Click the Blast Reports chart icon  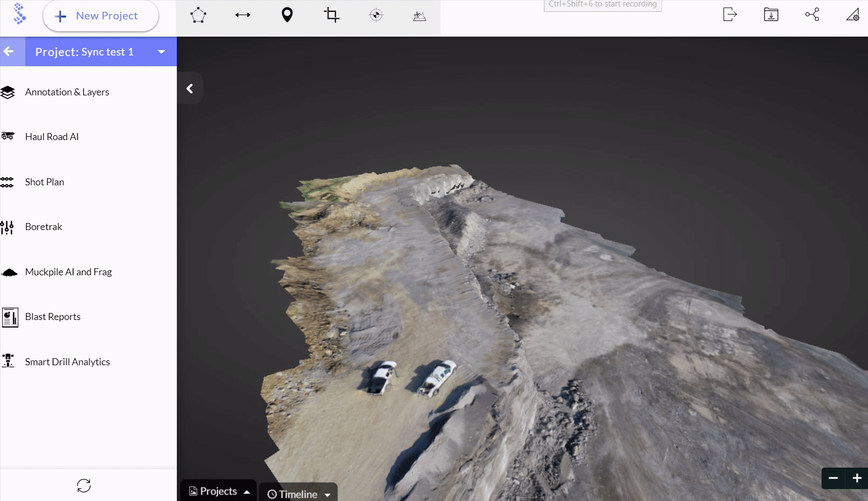coord(10,317)
